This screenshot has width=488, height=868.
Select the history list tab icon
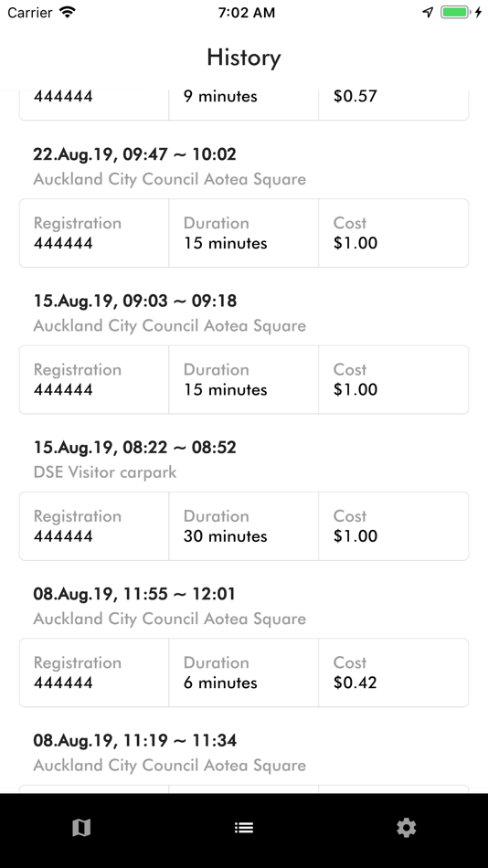point(244,828)
